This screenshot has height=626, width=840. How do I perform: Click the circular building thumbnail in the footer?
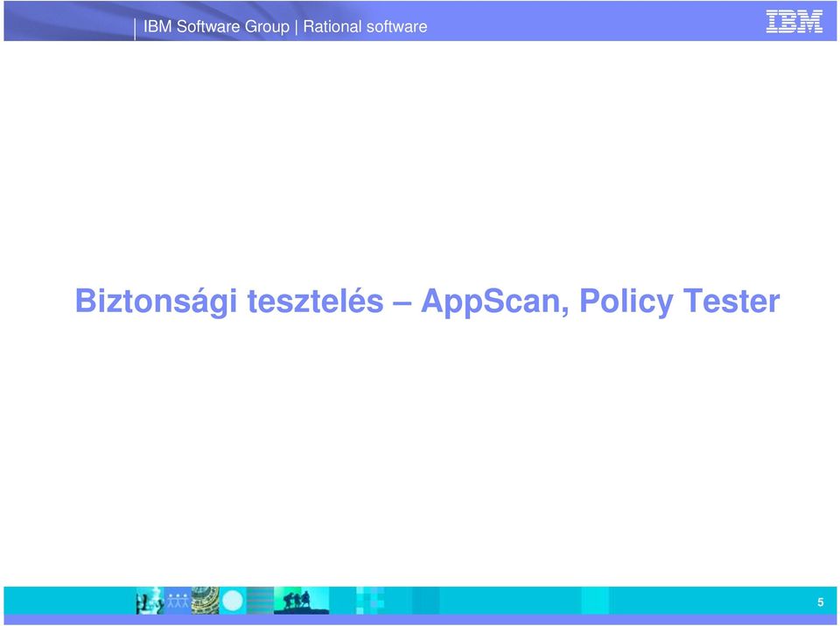coord(205,601)
